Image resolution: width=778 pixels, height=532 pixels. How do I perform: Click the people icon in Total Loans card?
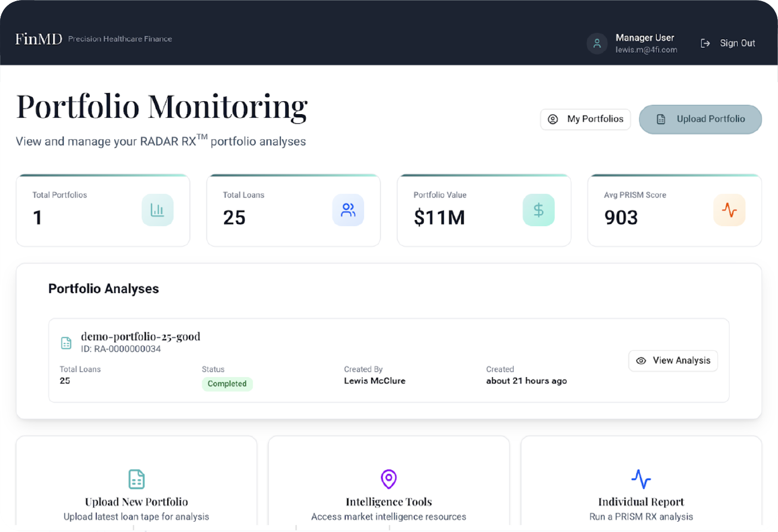[x=348, y=210]
